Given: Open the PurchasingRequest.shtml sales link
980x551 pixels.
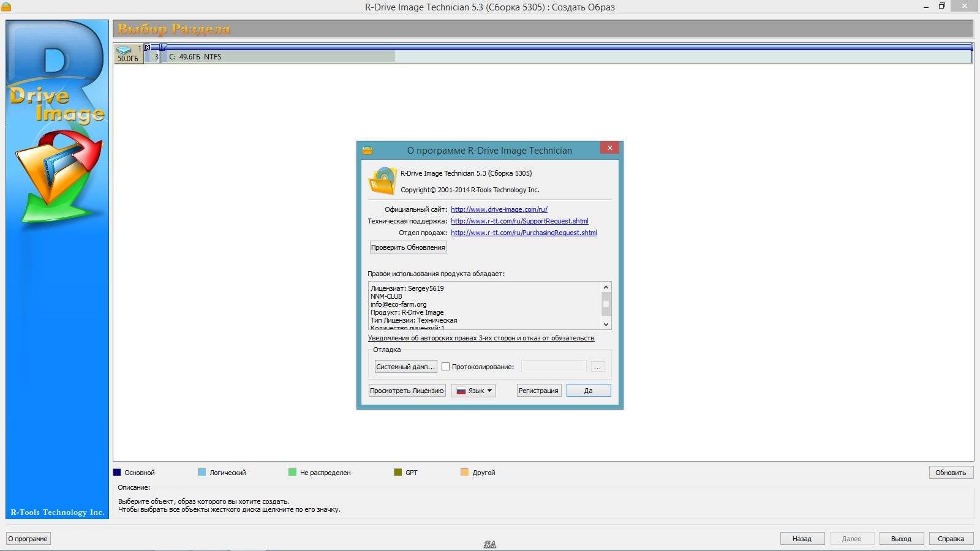Looking at the screenshot, I should tap(524, 233).
